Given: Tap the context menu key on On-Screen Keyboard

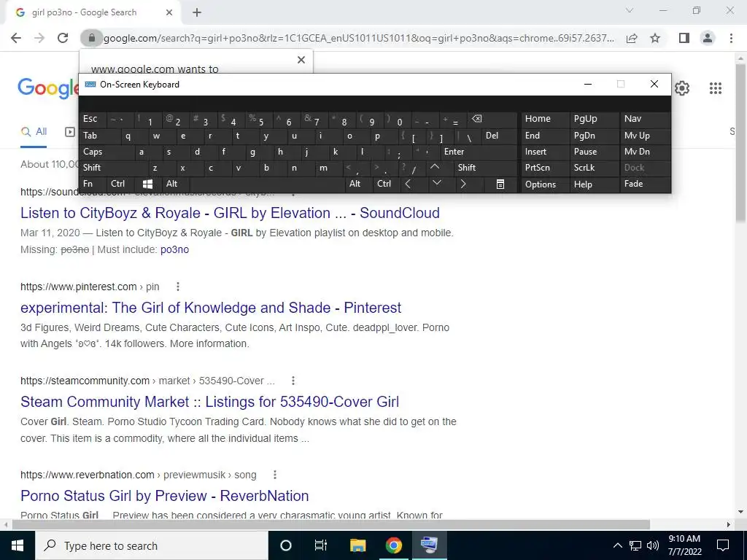Looking at the screenshot, I should 500,184.
